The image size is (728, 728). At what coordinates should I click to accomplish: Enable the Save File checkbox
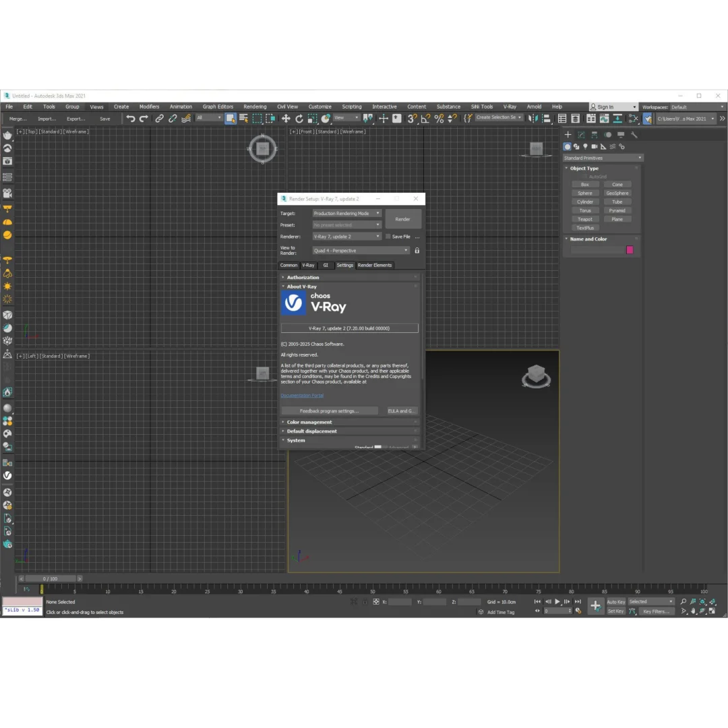388,237
